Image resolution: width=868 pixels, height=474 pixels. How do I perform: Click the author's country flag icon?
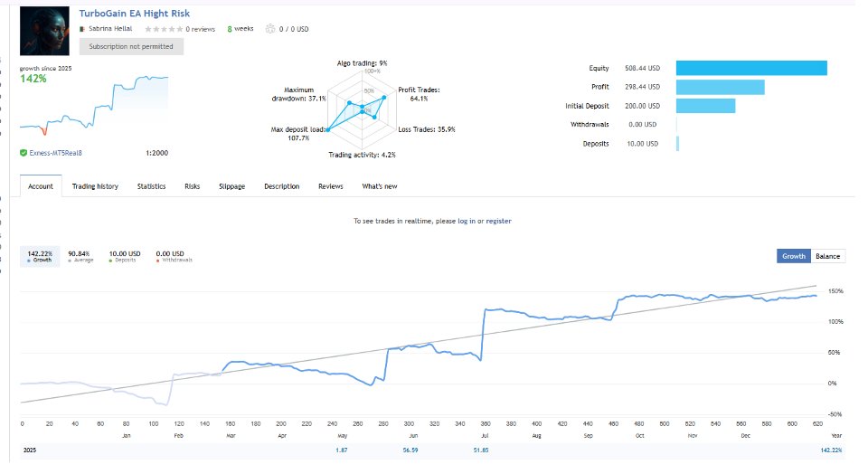[x=82, y=29]
